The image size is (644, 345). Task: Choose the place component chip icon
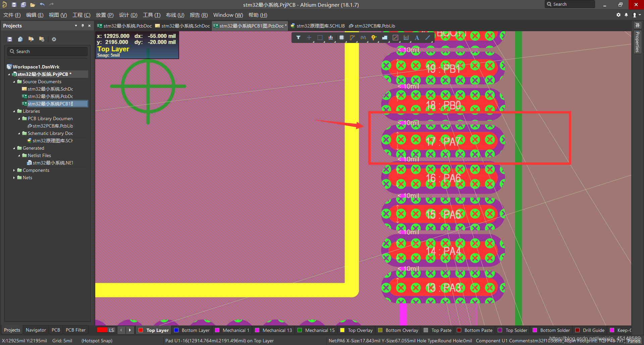(x=341, y=38)
